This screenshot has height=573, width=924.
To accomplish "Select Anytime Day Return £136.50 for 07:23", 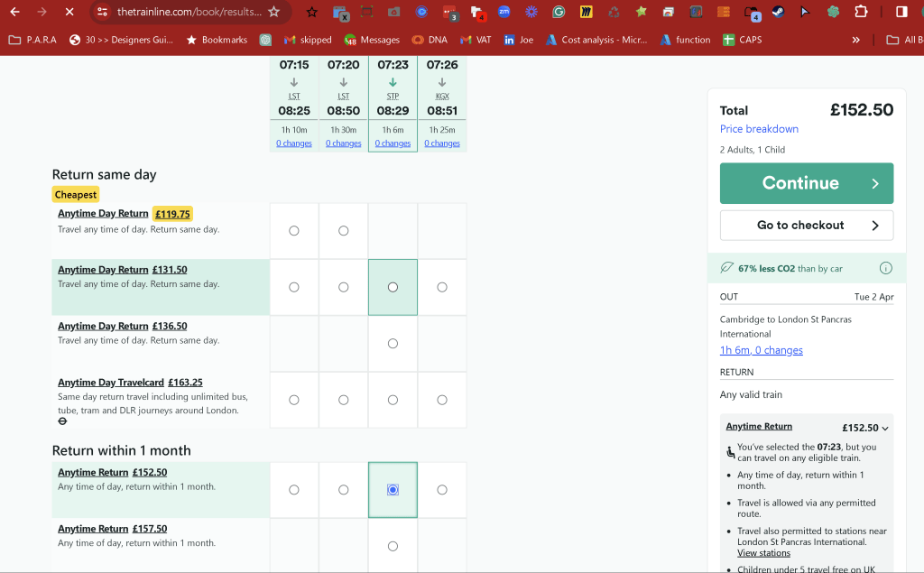I will tap(393, 344).
